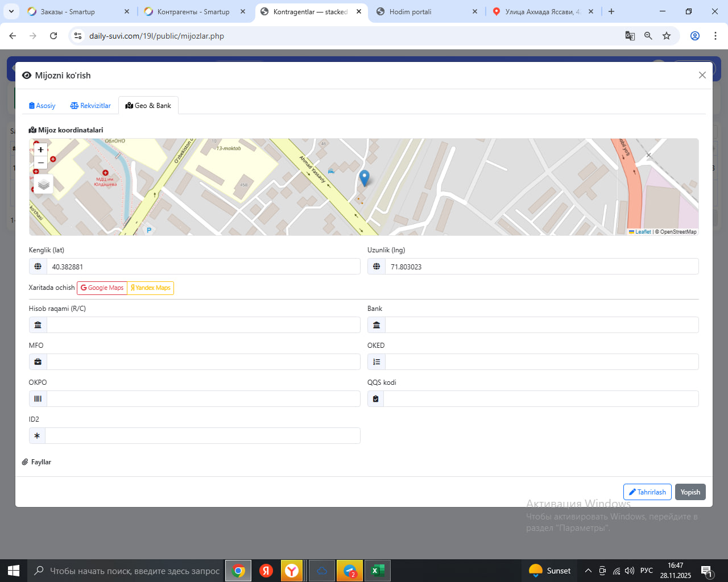This screenshot has height=582, width=728.
Task: Bookmark this page with star icon
Action: (x=667, y=36)
